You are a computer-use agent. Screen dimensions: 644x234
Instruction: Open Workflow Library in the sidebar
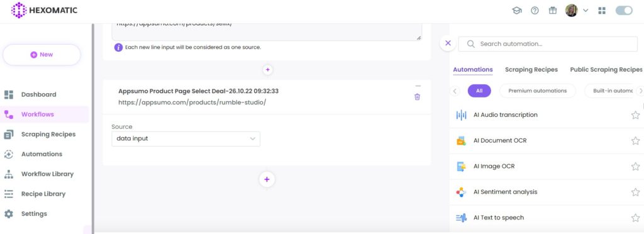47,174
